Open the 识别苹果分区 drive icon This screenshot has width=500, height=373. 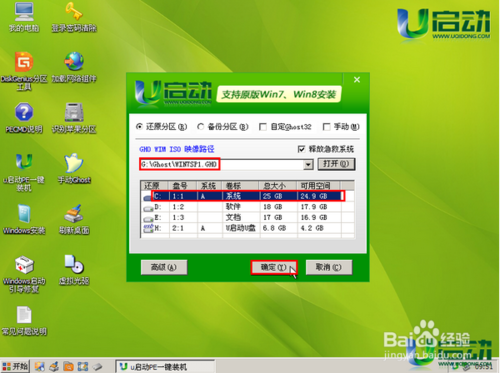(x=74, y=118)
